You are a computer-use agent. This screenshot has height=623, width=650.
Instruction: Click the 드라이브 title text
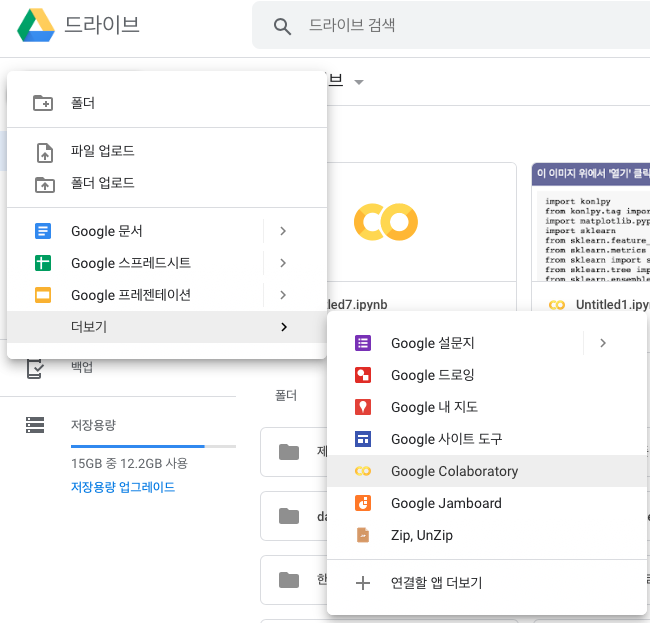click(x=102, y=25)
